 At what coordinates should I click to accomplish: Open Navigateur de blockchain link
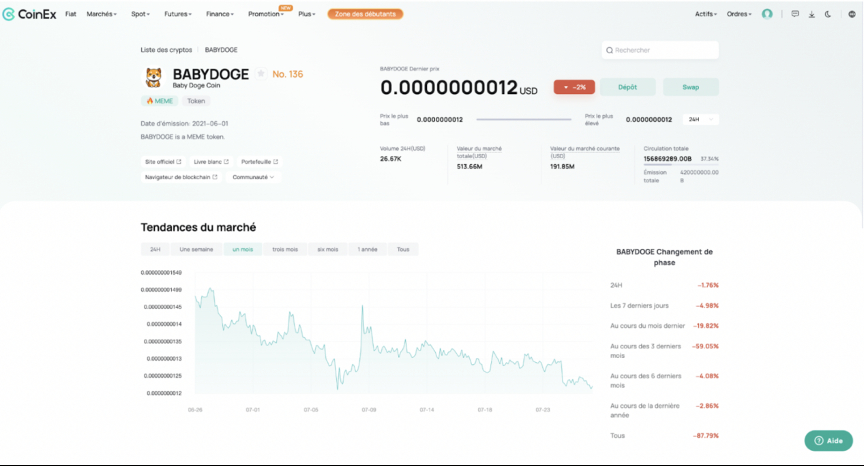pyautogui.click(x=181, y=177)
